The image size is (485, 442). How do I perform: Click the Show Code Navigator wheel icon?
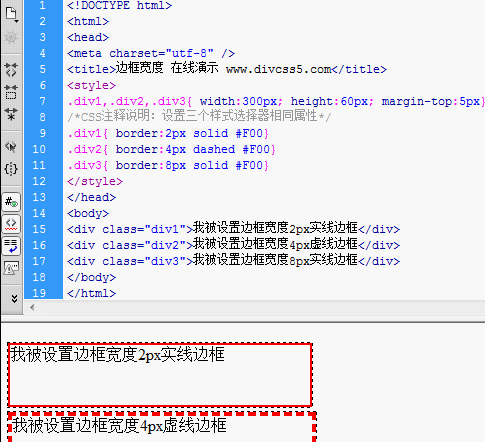point(11,38)
